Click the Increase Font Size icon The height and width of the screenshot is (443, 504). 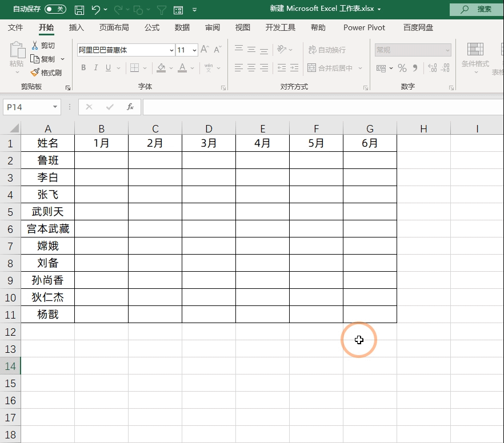[203, 50]
